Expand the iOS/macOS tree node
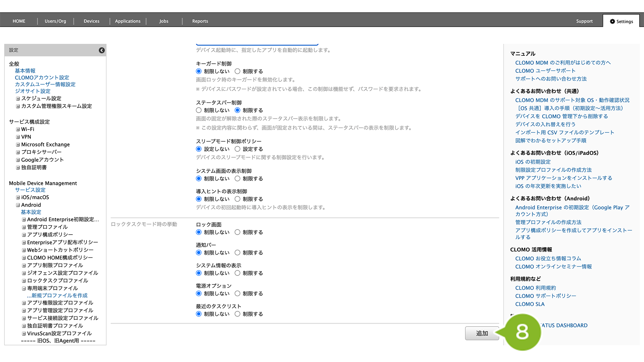This screenshot has width=644, height=362. (18, 197)
